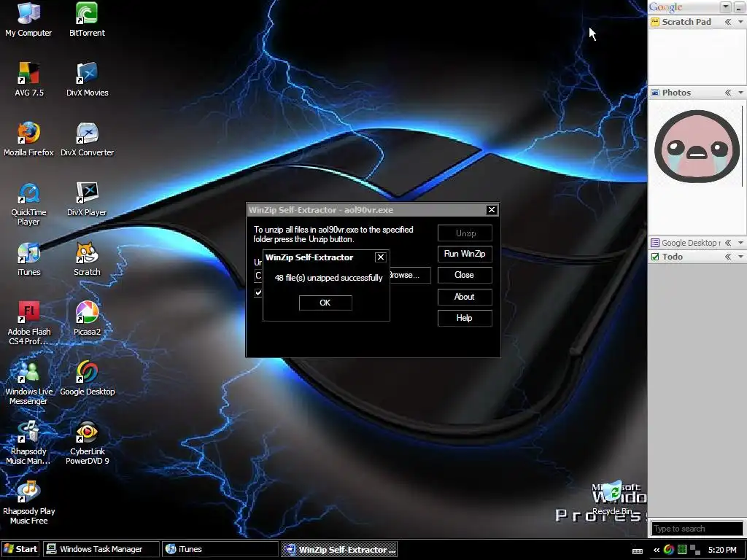Viewport: 747px width, 560px height.
Task: Expand Todo gadget with double chevron
Action: 728,257
